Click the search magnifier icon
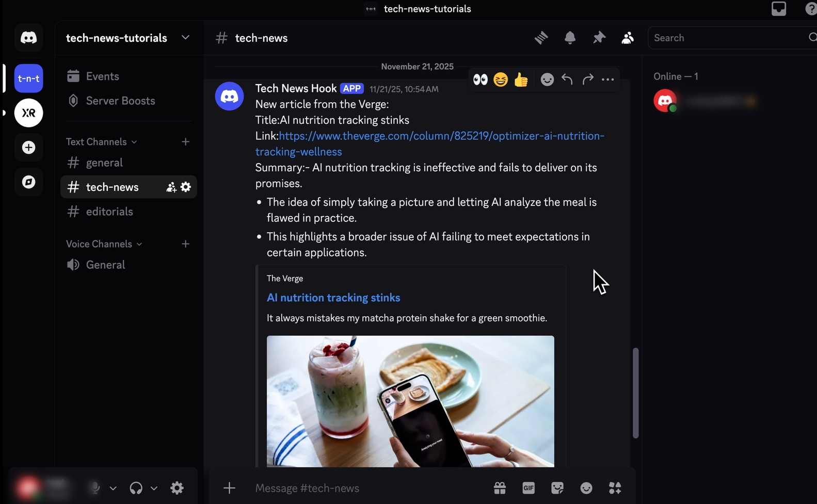The image size is (817, 504). [812, 38]
